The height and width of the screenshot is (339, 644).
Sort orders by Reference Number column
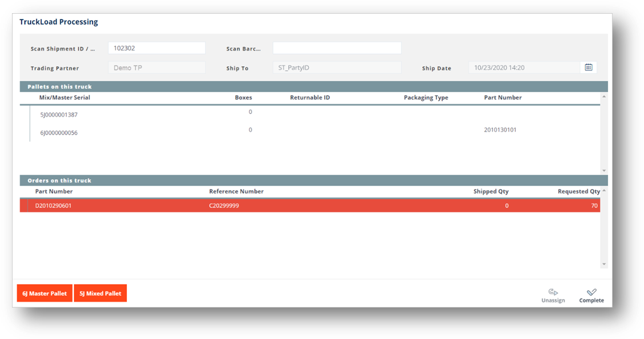pyautogui.click(x=236, y=191)
